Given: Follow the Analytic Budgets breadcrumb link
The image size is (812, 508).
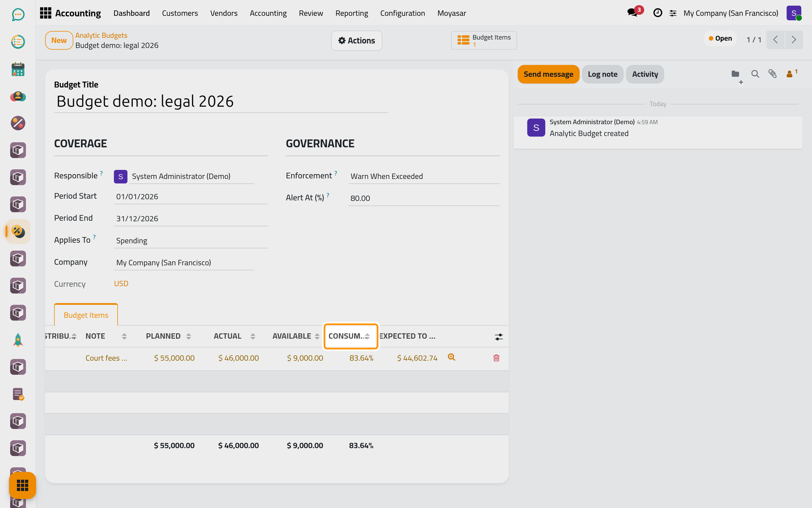Looking at the screenshot, I should click(x=101, y=36).
